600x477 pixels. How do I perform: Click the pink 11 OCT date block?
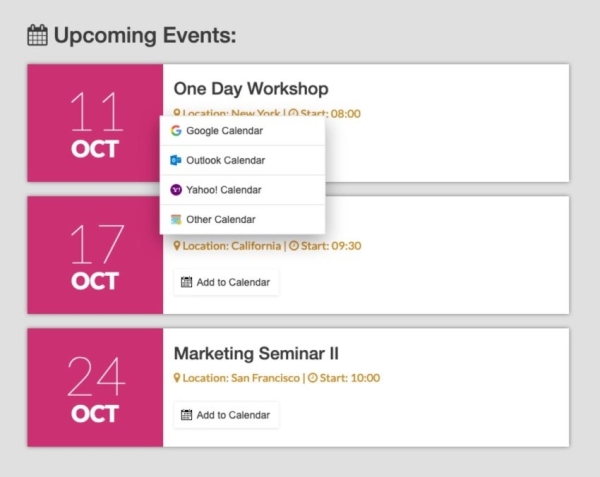click(95, 123)
